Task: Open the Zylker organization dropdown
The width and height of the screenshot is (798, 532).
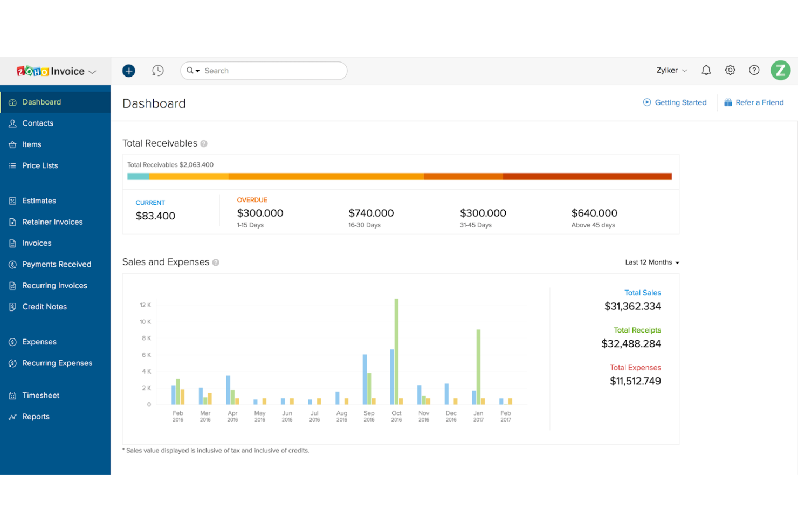Action: click(671, 70)
